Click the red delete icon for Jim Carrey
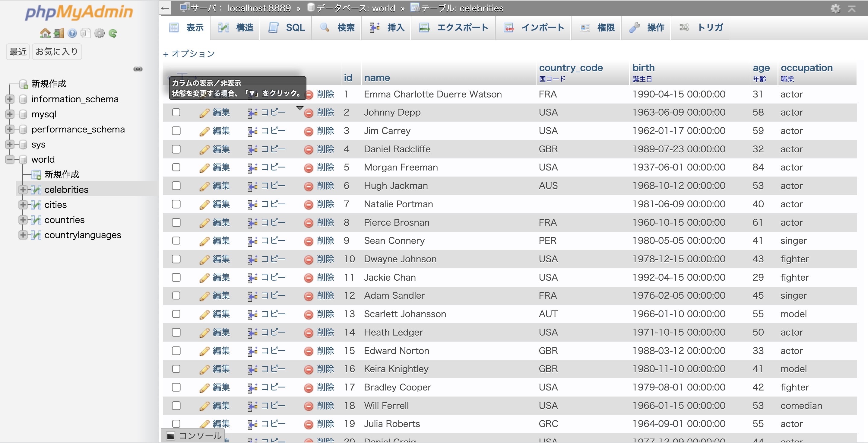The width and height of the screenshot is (868, 443). pyautogui.click(x=308, y=131)
